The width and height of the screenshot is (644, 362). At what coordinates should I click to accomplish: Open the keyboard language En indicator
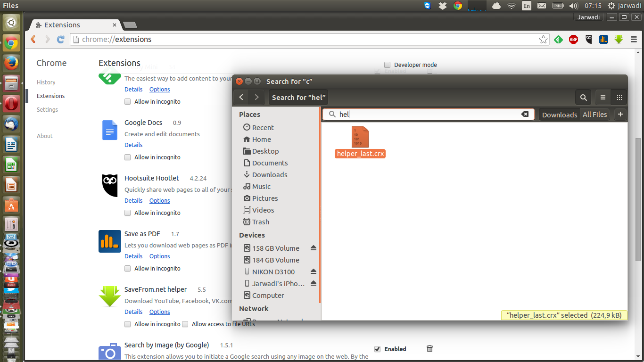click(527, 6)
